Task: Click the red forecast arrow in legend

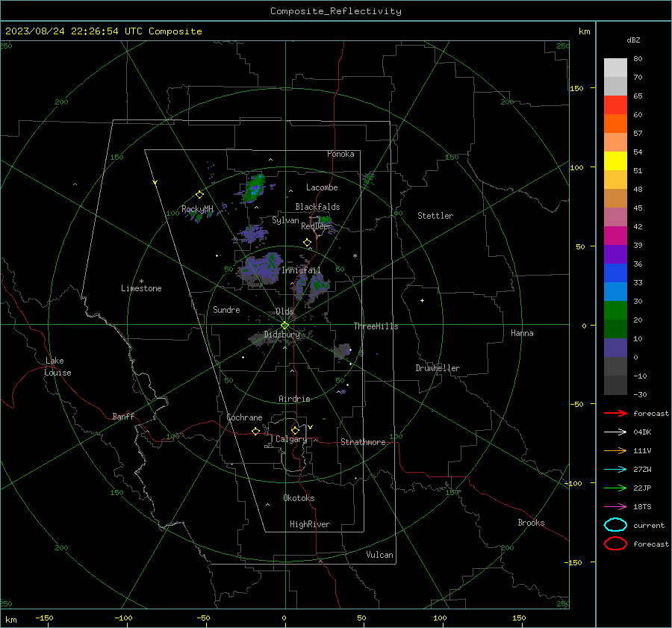Action: pyautogui.click(x=615, y=413)
